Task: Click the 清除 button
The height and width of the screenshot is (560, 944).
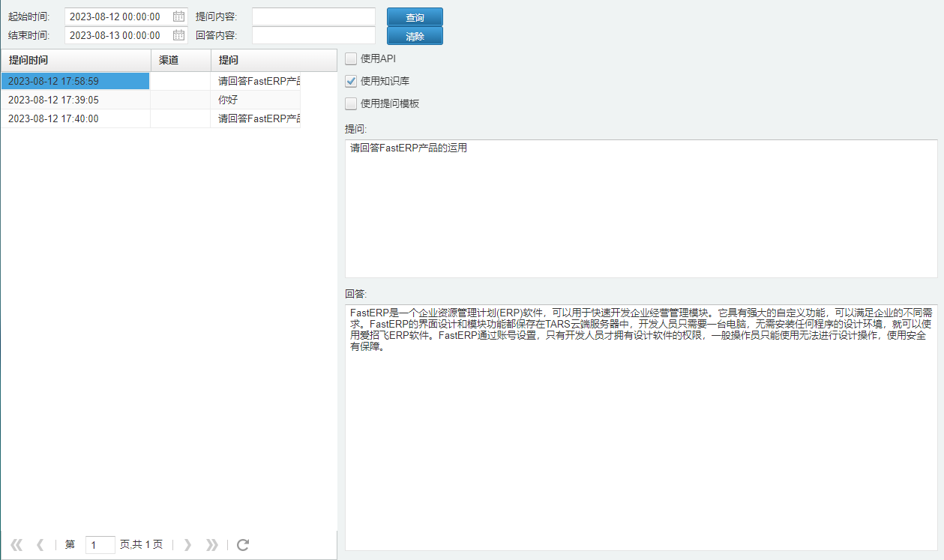Action: click(415, 36)
